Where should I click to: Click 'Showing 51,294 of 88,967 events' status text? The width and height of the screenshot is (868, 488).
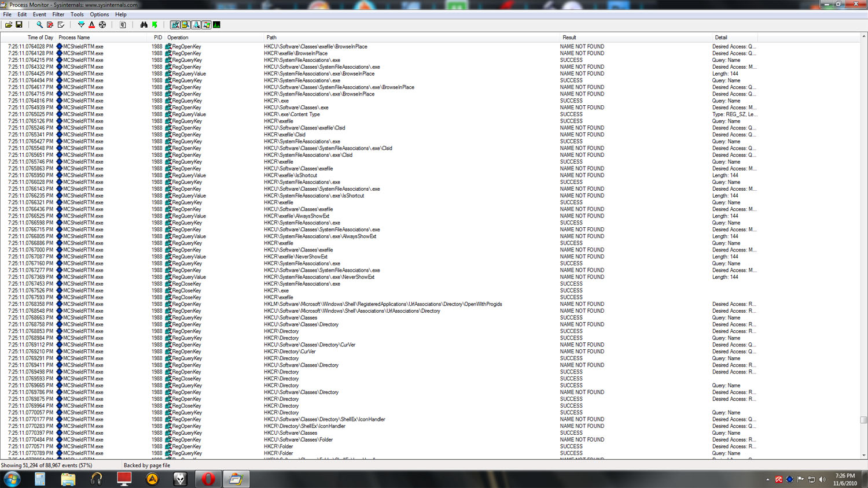click(46, 465)
